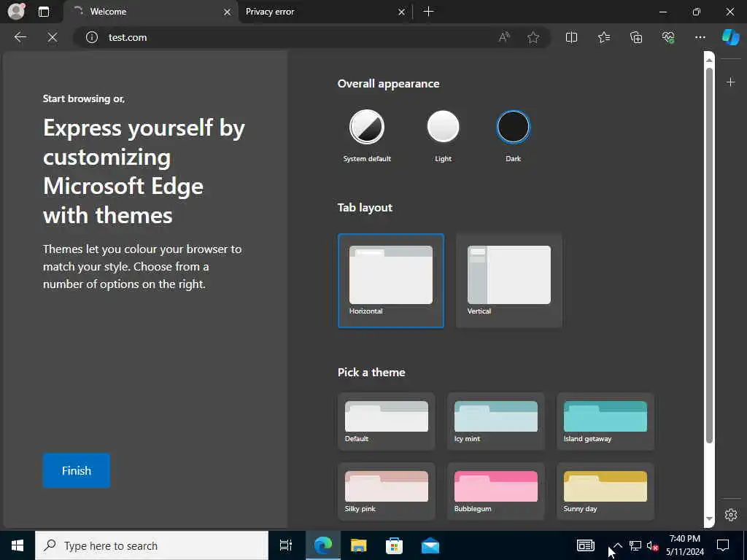Open Mail from the taskbar

tap(430, 545)
